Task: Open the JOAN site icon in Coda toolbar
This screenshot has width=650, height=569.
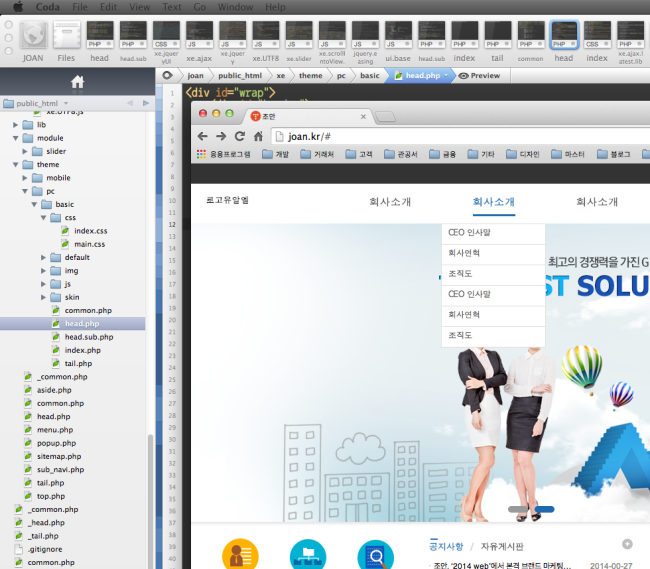Action: [33, 36]
